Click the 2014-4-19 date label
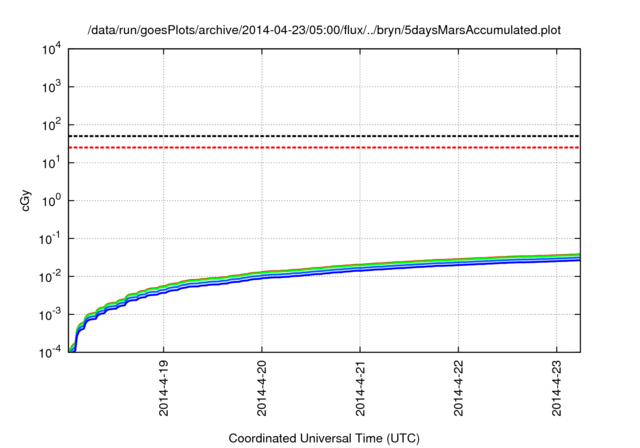Image resolution: width=640 pixels, height=448 pixels. click(x=164, y=388)
